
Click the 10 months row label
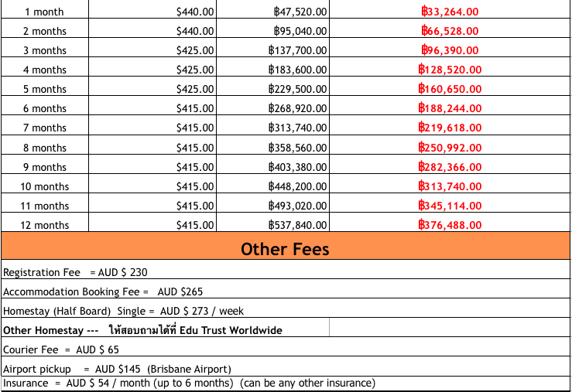coord(45,186)
